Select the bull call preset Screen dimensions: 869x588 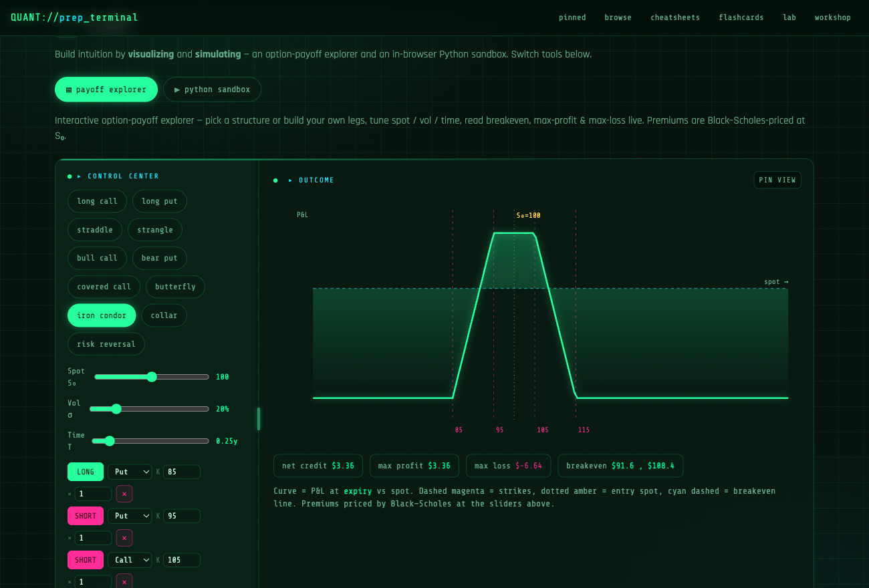(x=97, y=258)
